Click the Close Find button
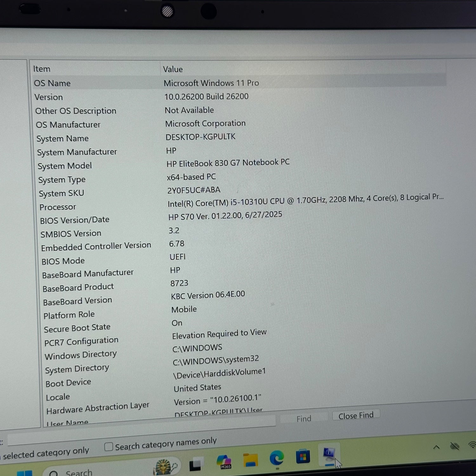The image size is (476, 476). (356, 415)
